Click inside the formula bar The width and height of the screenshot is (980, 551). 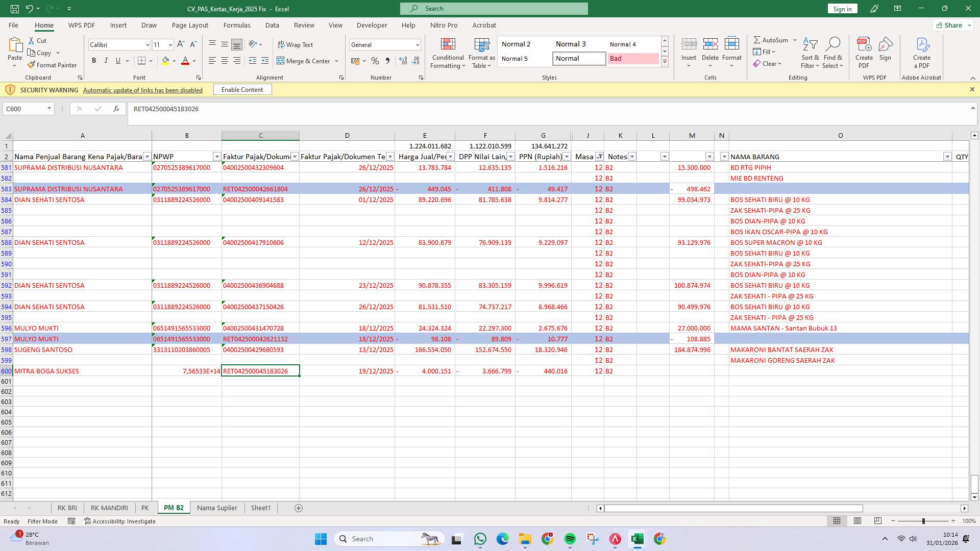coord(357,109)
